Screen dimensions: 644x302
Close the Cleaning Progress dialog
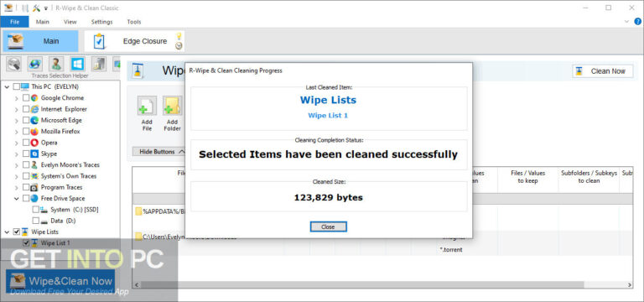tap(328, 226)
